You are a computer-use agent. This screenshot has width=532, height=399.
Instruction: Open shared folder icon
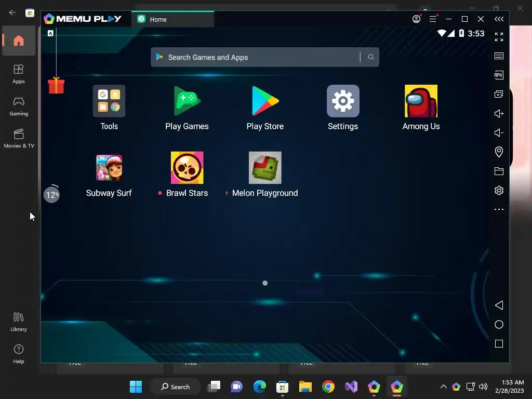499,171
